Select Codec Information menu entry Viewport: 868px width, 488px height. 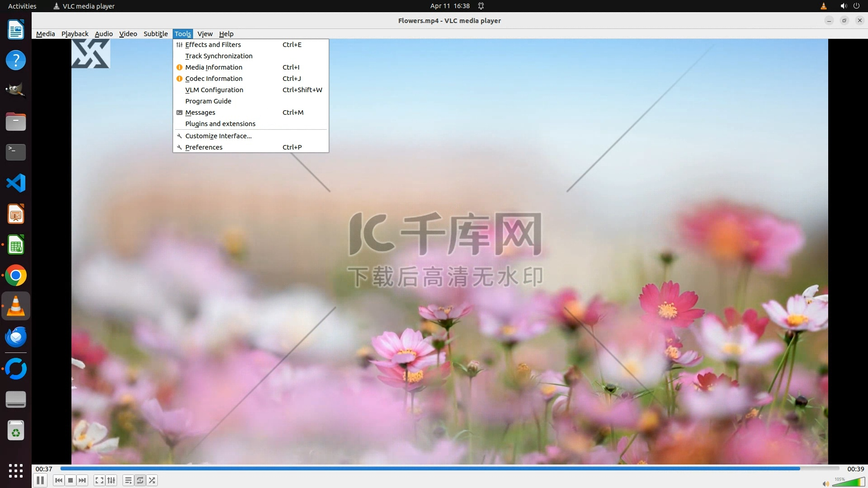pos(214,79)
